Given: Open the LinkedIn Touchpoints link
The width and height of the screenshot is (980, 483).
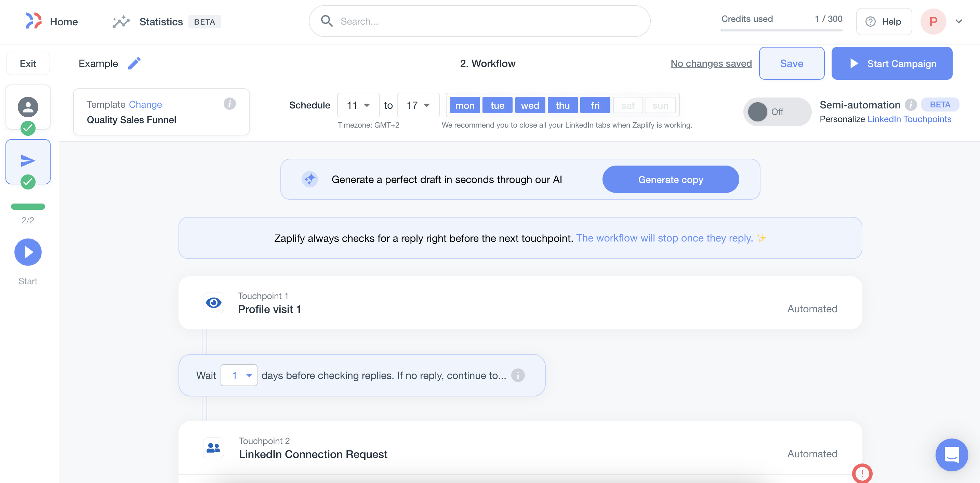Looking at the screenshot, I should pos(909,119).
